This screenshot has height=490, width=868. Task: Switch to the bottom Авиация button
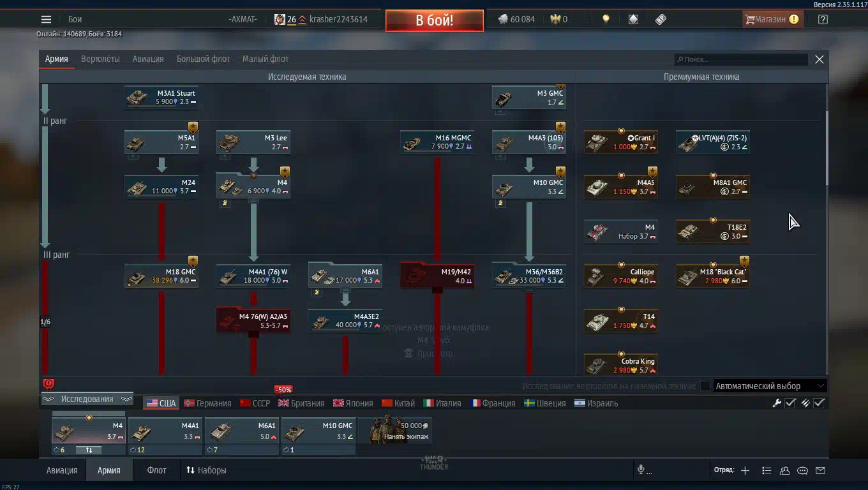[62, 470]
